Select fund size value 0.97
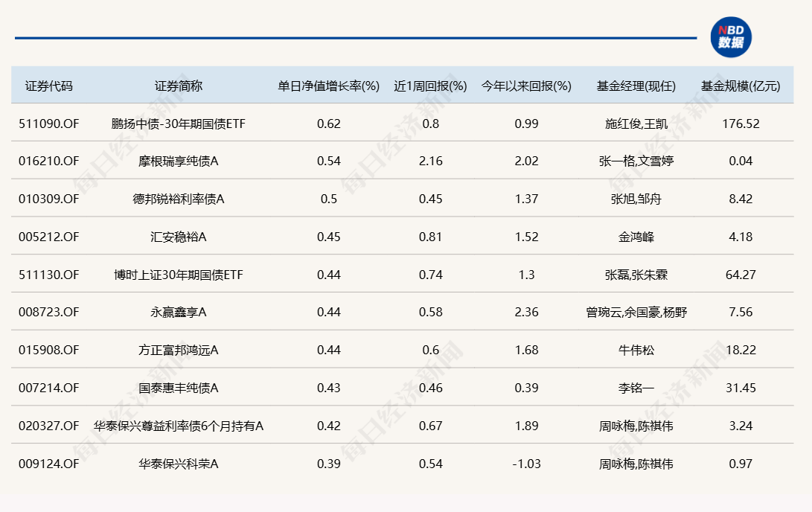 click(x=741, y=464)
